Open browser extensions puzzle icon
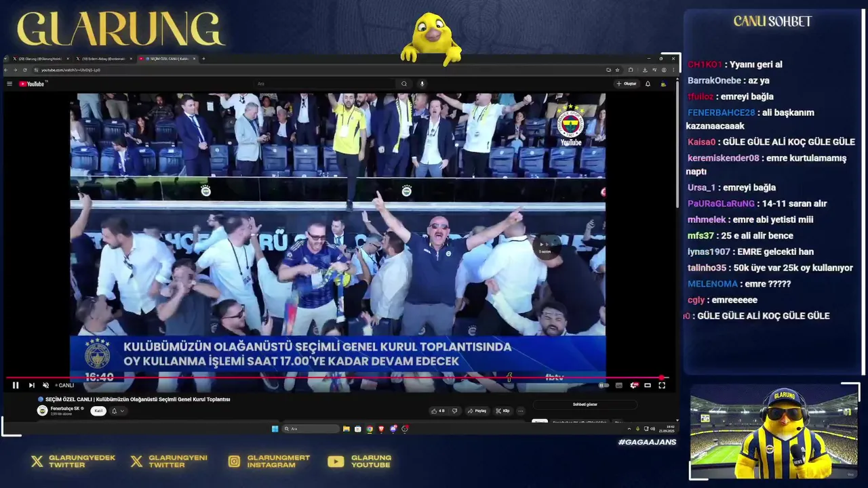This screenshot has width=868, height=488. (631, 70)
